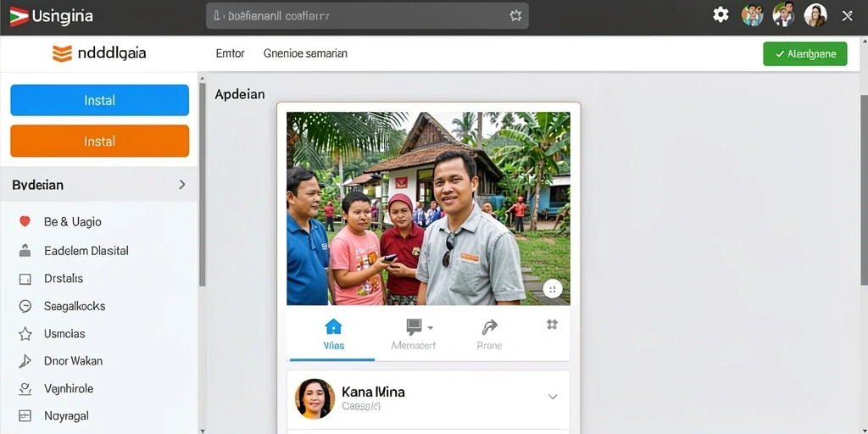
Task: Open the settings gear icon
Action: point(721,15)
